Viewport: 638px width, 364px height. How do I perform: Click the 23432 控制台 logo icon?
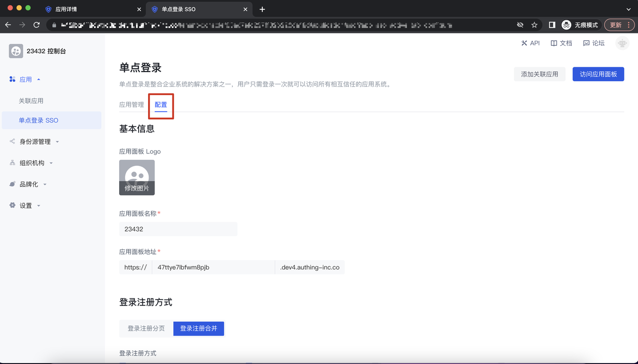pos(16,51)
